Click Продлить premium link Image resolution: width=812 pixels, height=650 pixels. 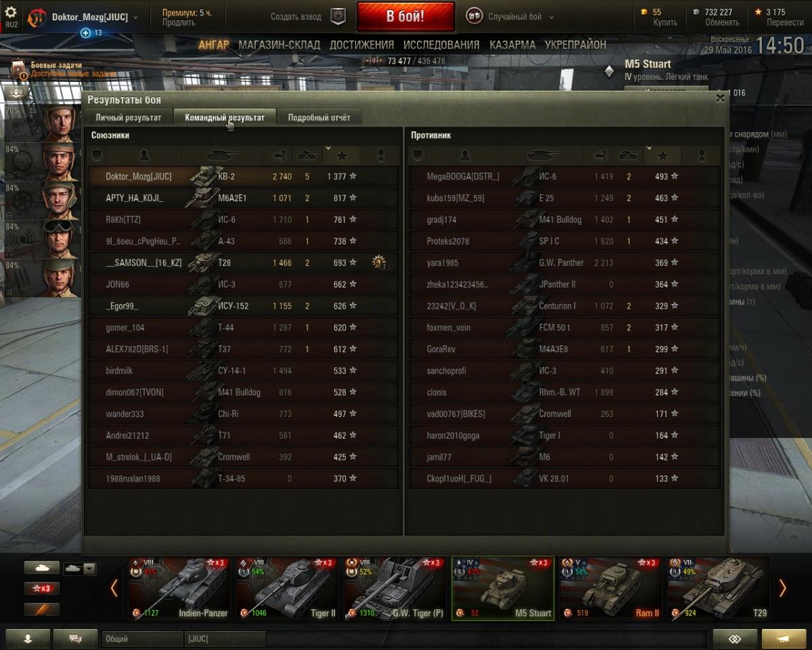[179, 22]
